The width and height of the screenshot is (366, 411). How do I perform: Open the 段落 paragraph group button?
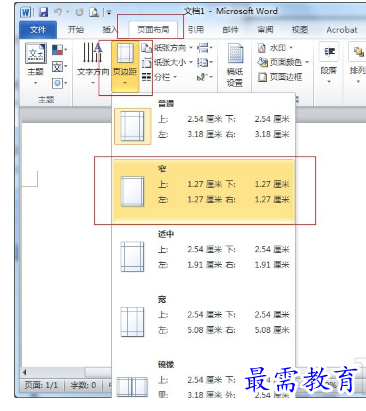[x=329, y=63]
